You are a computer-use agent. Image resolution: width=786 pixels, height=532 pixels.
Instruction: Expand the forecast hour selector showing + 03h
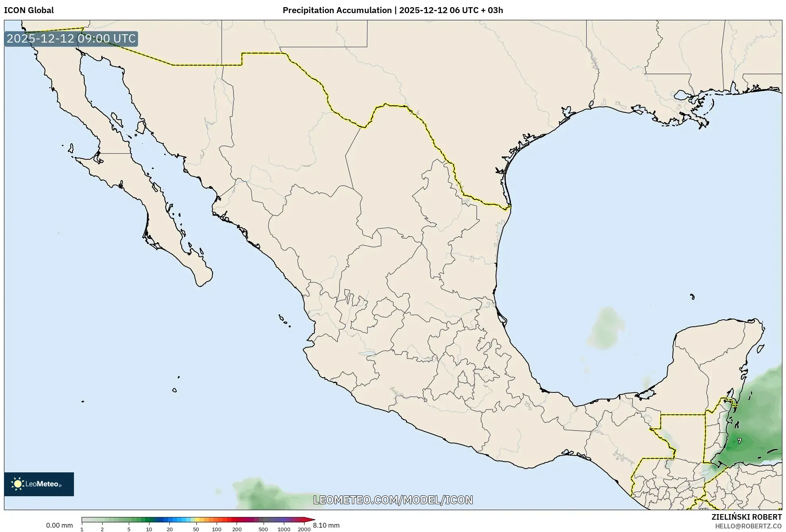point(493,11)
